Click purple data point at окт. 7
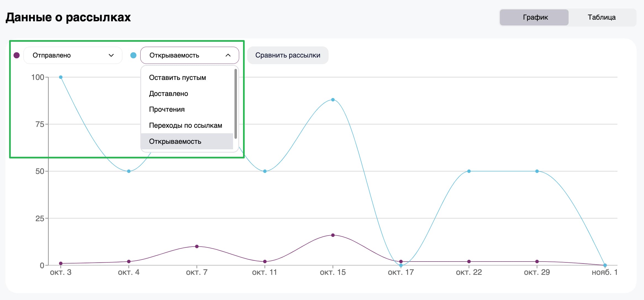Image resolution: width=644 pixels, height=300 pixels. 197,246
